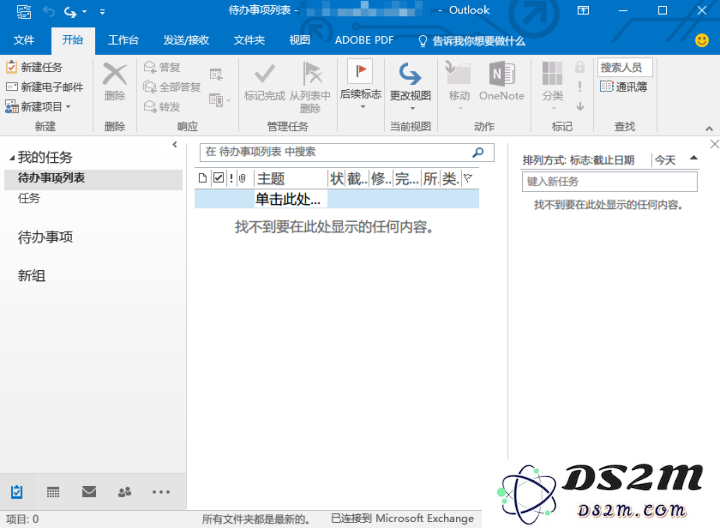Click the importance column header

click(231, 178)
